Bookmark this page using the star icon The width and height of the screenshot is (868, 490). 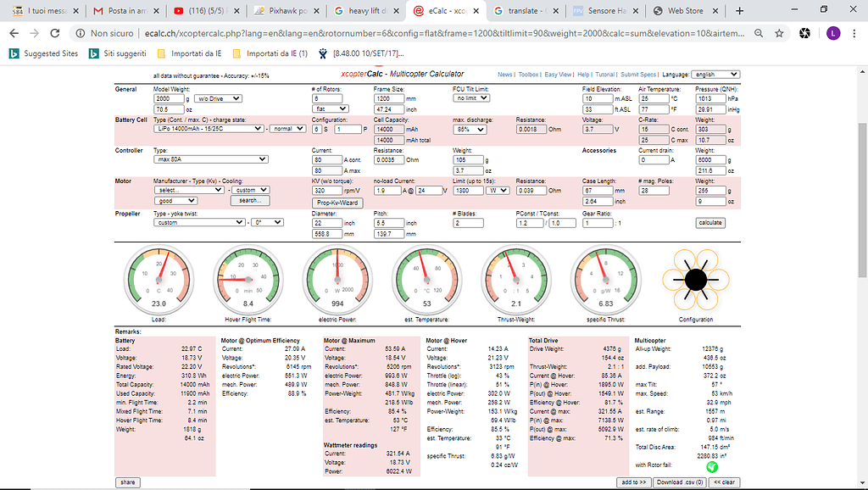779,33
